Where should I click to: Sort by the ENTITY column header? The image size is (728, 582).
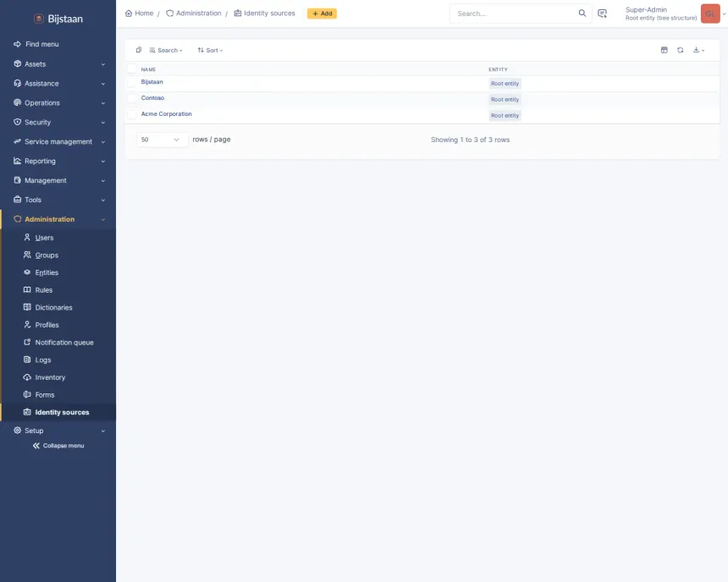point(498,69)
